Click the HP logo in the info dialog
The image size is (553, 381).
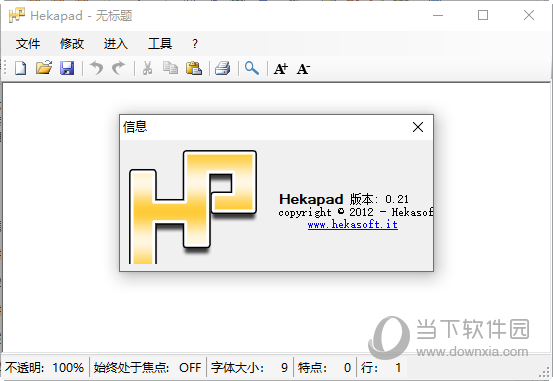click(x=193, y=207)
